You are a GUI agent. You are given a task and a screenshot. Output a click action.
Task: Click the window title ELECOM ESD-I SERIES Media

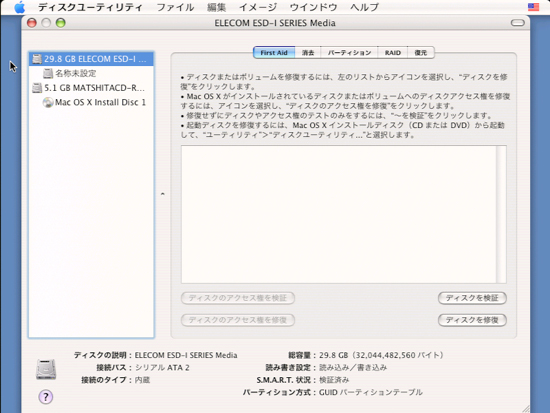(x=275, y=23)
